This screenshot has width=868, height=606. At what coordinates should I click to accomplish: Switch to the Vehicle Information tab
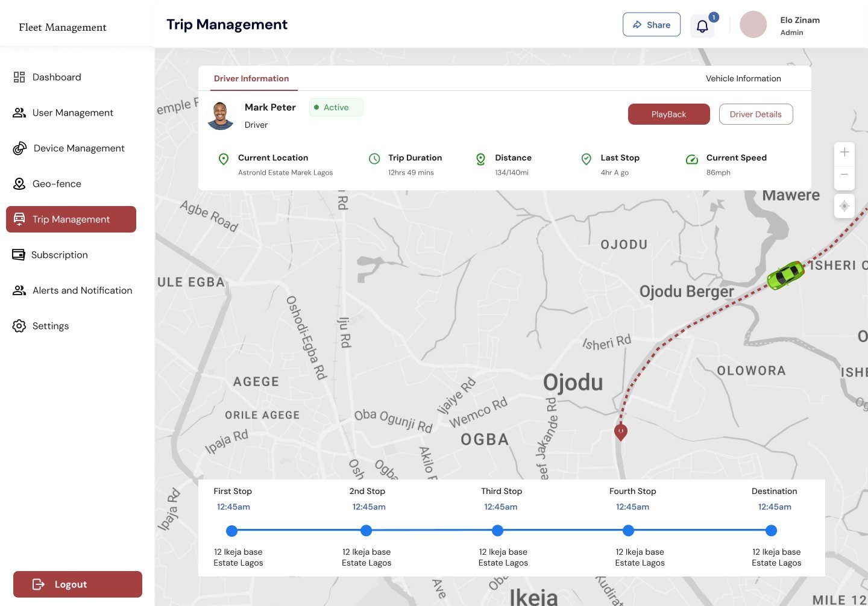coord(743,78)
